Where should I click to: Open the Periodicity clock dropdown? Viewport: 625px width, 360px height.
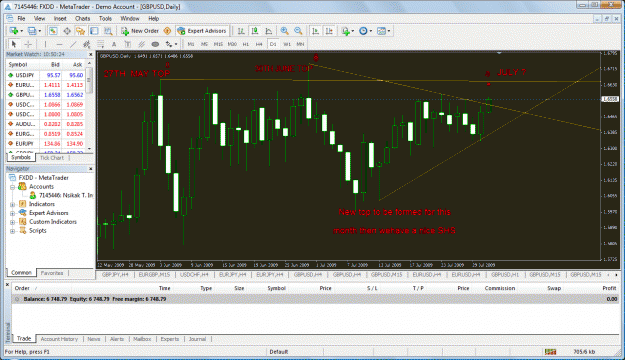371,31
